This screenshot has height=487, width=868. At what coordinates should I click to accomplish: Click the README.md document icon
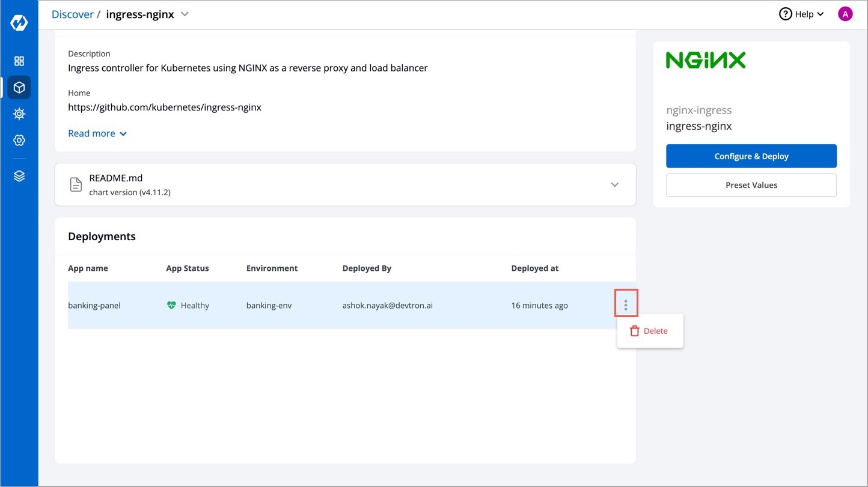click(76, 184)
